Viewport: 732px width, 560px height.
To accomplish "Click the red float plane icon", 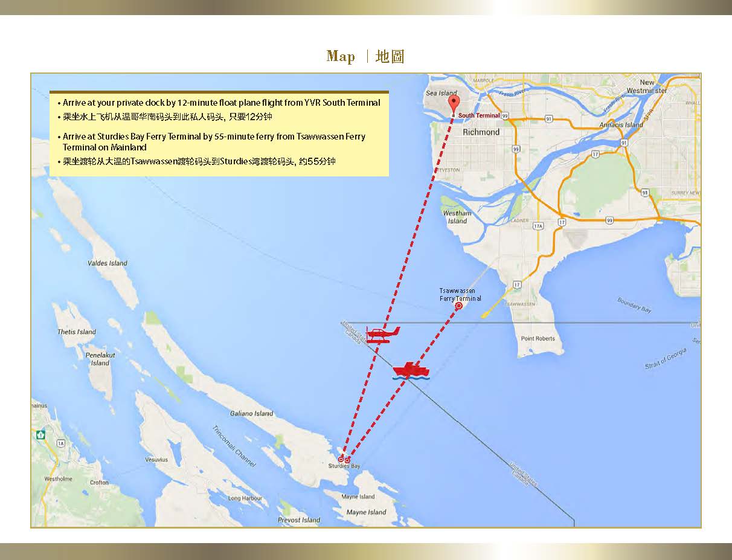I will click(382, 334).
